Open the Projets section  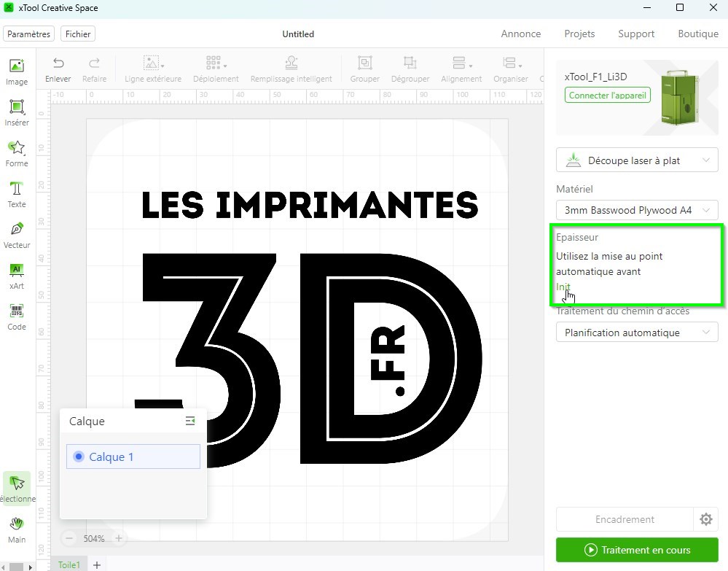579,34
